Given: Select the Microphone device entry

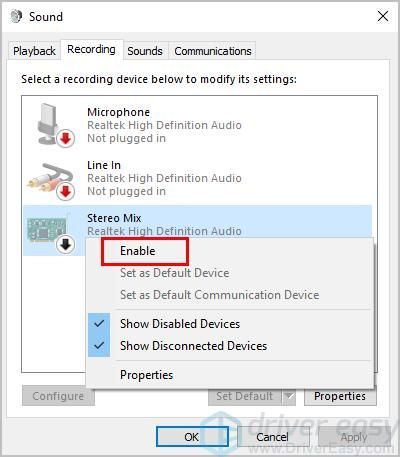Looking at the screenshot, I should (x=197, y=125).
